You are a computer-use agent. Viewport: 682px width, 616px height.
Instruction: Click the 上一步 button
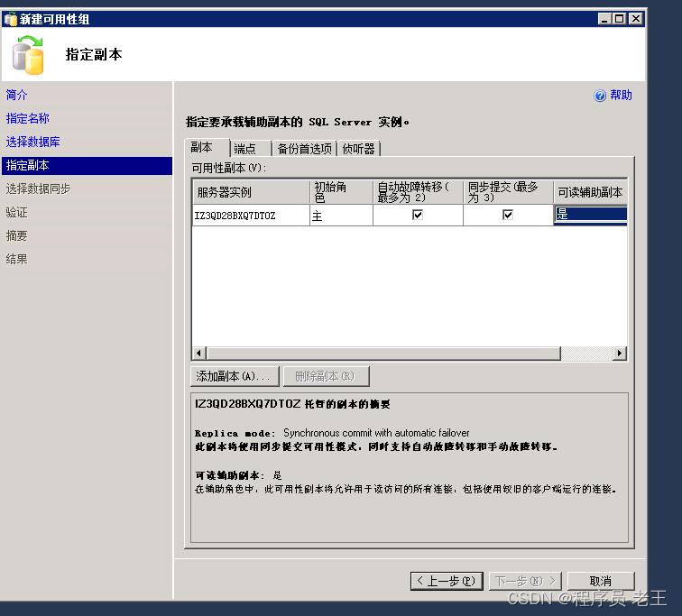pyautogui.click(x=445, y=581)
